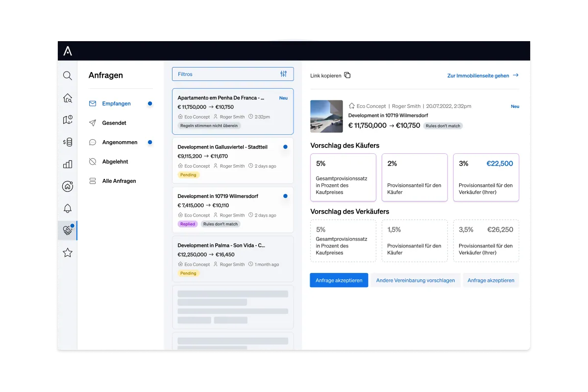Select seller's 3,5% €26,250 commission card
Image resolution: width=588 pixels, height=392 pixels.
tap(486, 241)
